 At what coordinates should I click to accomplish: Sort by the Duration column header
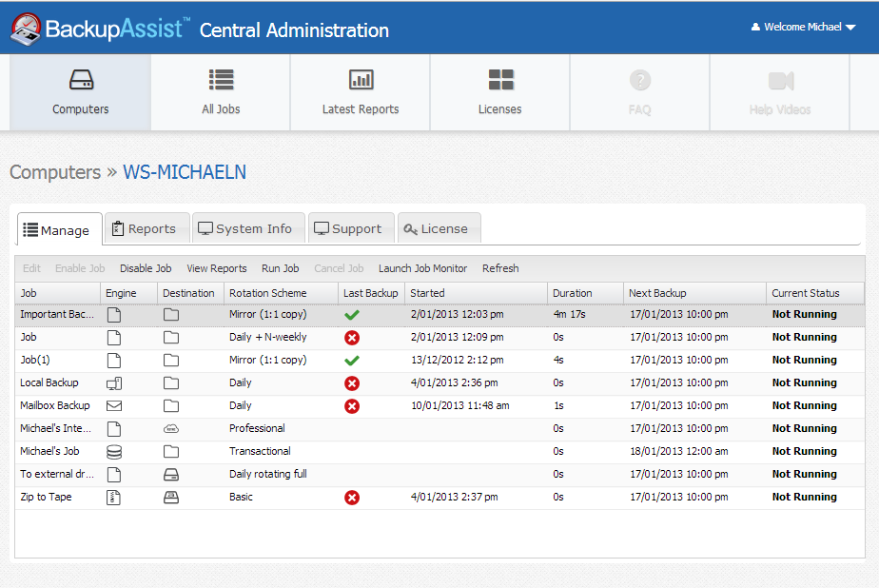(x=585, y=293)
